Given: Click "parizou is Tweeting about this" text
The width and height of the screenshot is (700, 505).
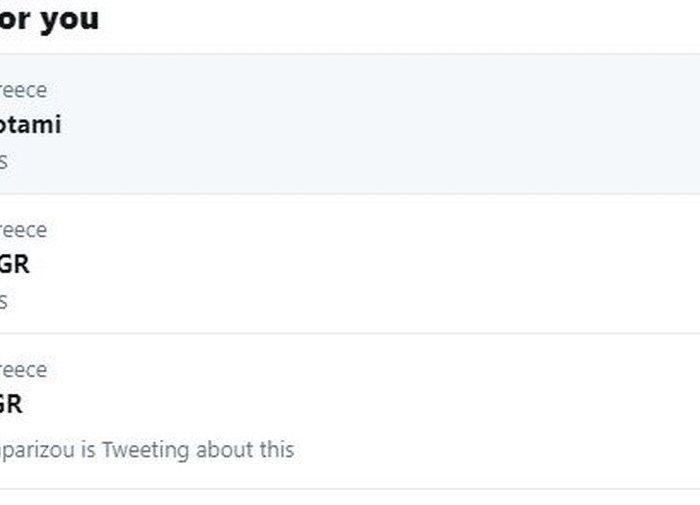Looking at the screenshot, I should [147, 450].
